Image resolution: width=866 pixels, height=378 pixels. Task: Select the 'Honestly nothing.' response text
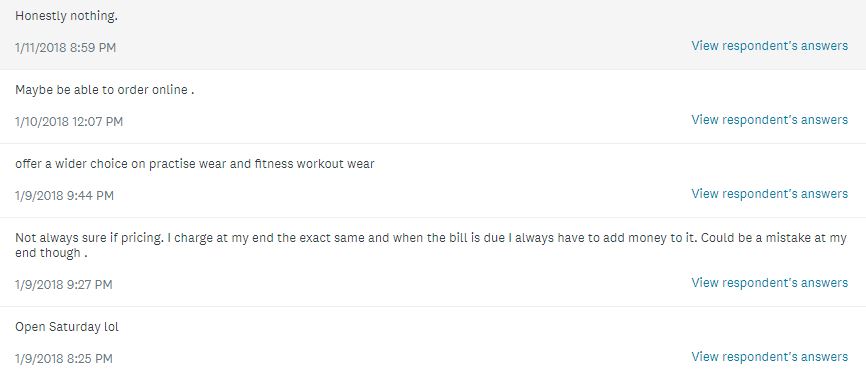point(66,17)
